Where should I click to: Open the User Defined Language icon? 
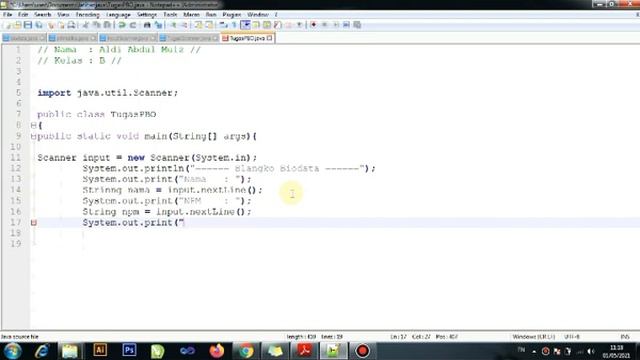[256, 25]
